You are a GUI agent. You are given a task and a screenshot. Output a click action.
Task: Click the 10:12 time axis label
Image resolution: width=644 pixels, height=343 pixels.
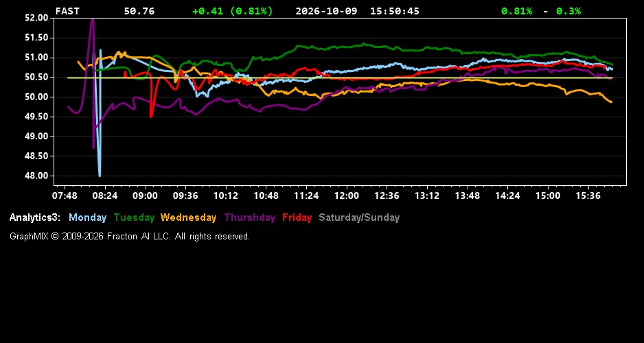coord(225,196)
